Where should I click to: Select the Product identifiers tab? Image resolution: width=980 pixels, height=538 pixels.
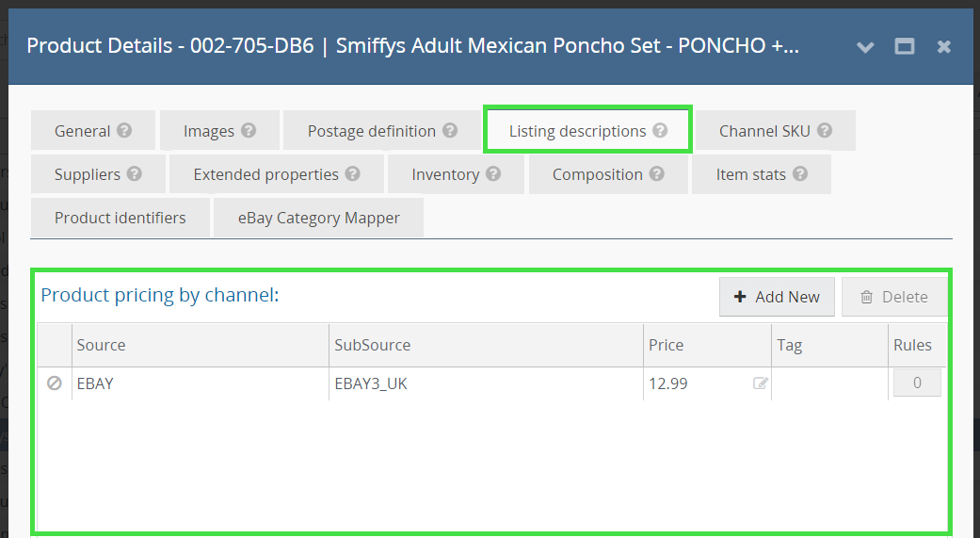[x=120, y=218]
